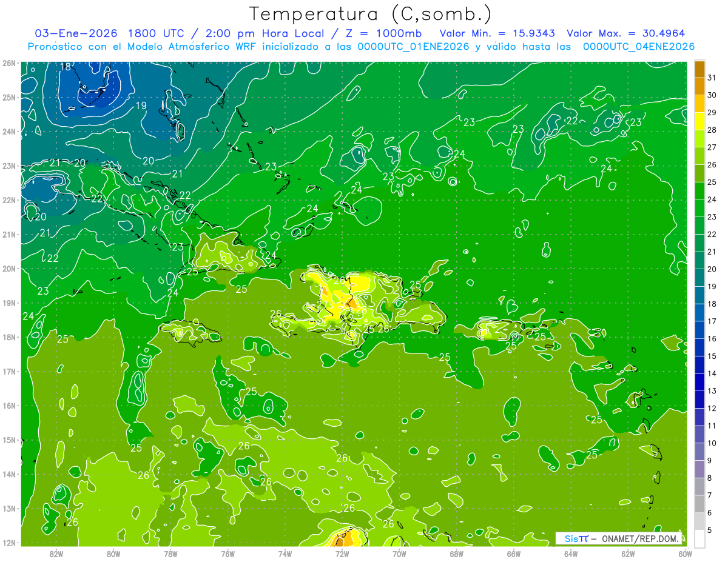Click colorbar scale number 7
The height and width of the screenshot is (562, 728).
[710, 495]
